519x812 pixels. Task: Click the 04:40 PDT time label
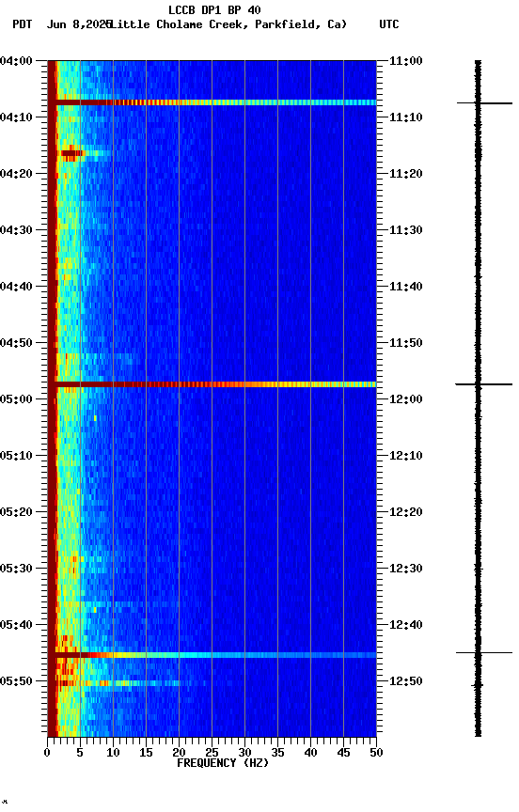[x=16, y=287]
